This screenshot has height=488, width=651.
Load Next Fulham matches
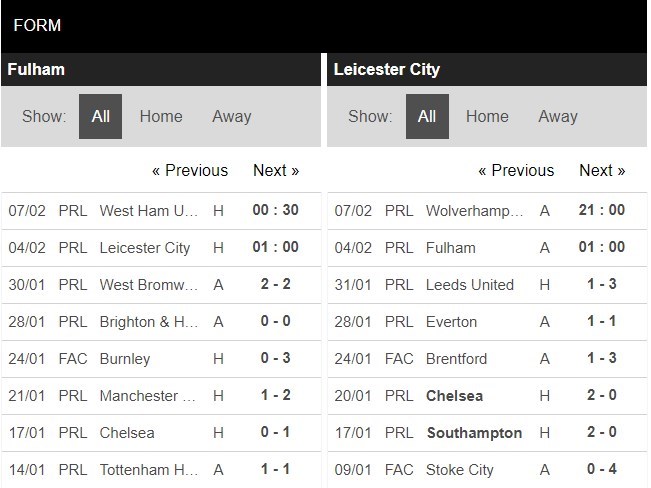click(276, 170)
